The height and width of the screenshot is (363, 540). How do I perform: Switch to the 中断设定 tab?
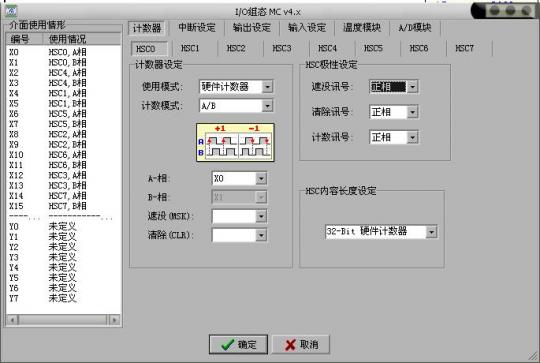(x=197, y=28)
